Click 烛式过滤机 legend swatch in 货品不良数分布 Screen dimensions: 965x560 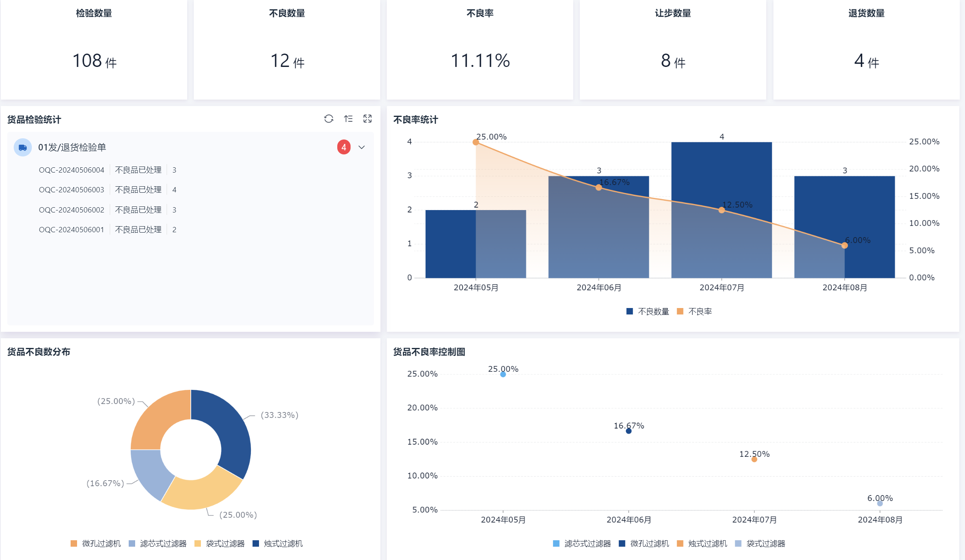tap(256, 544)
